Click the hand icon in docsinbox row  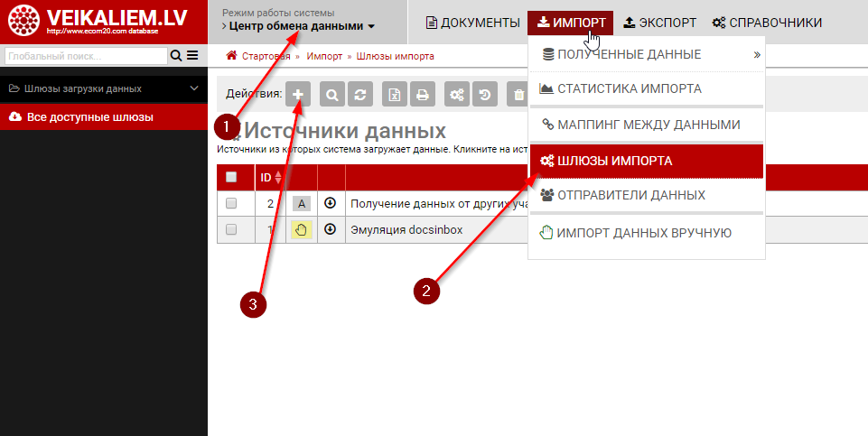click(x=302, y=230)
